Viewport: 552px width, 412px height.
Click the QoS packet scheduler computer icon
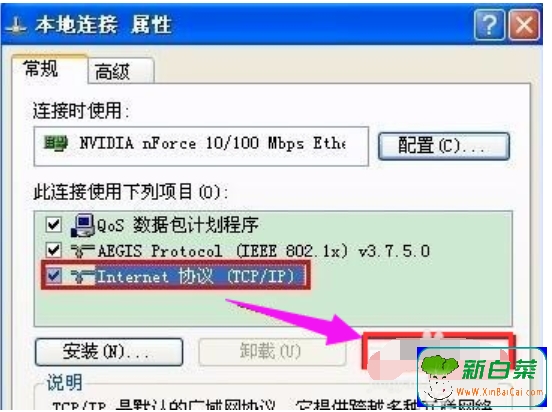point(83,225)
